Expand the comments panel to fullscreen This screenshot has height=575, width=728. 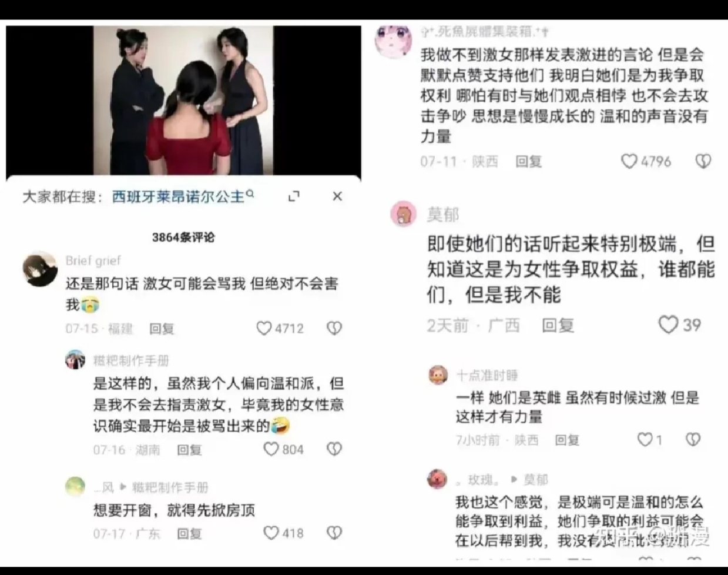[x=294, y=196]
